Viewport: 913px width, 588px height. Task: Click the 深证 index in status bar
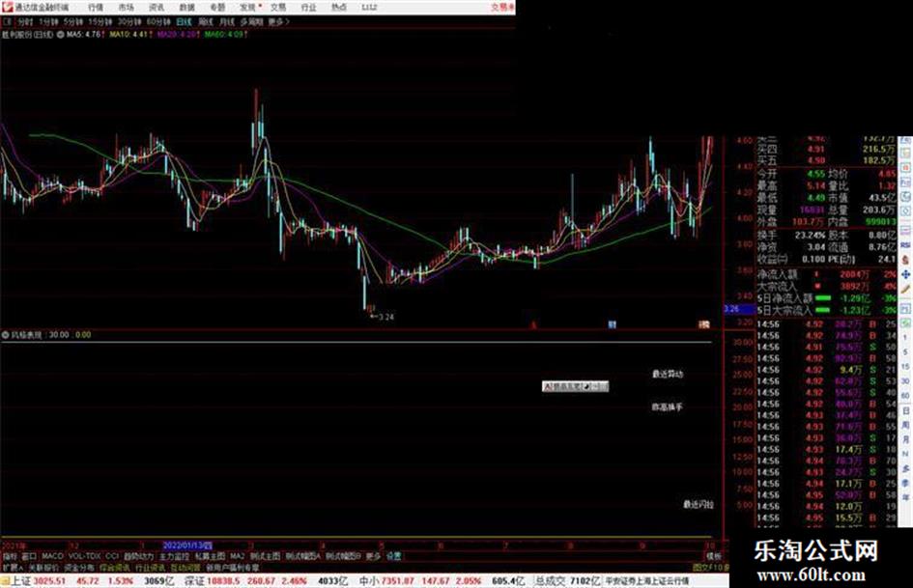pos(194,581)
